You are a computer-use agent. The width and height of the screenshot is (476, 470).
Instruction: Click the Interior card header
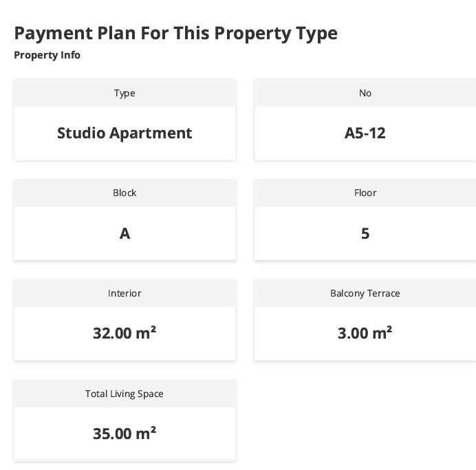(125, 293)
